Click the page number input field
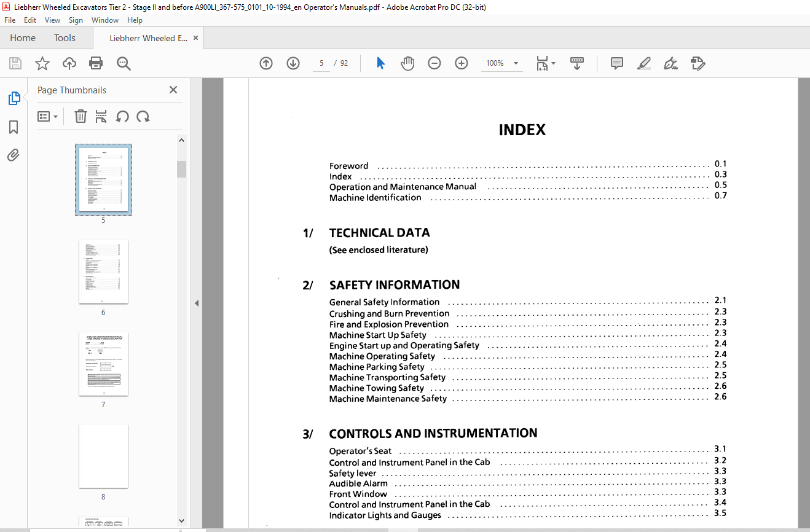 [321, 63]
